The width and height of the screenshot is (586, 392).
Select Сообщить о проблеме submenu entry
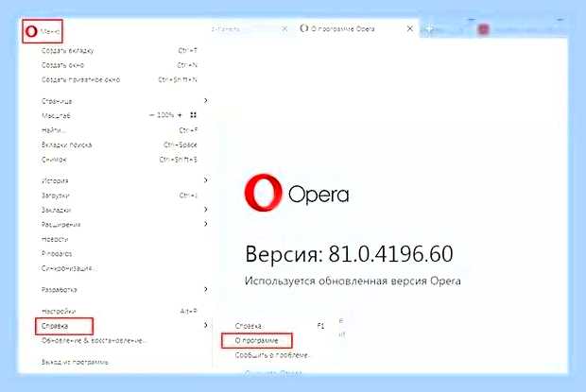pos(272,355)
